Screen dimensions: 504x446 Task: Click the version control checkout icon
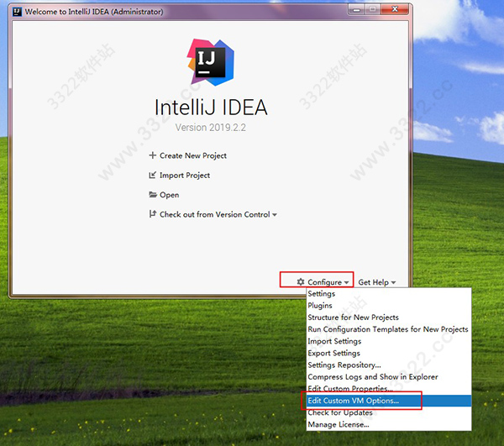[152, 214]
